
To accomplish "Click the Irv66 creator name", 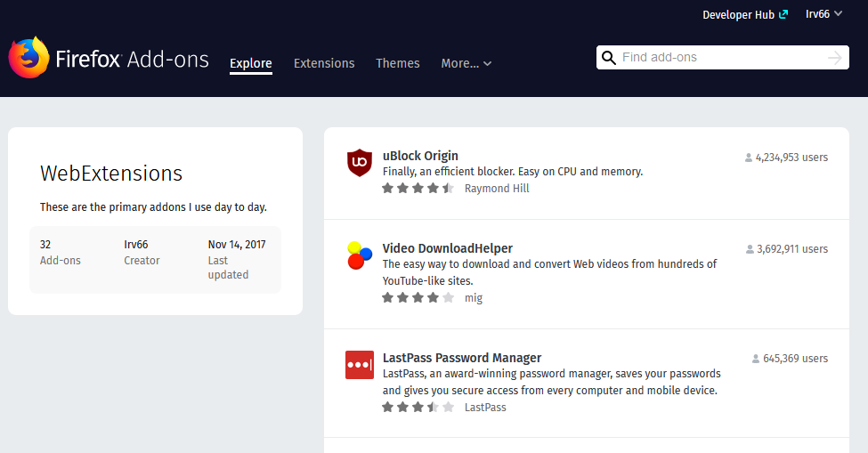I will pos(135,245).
